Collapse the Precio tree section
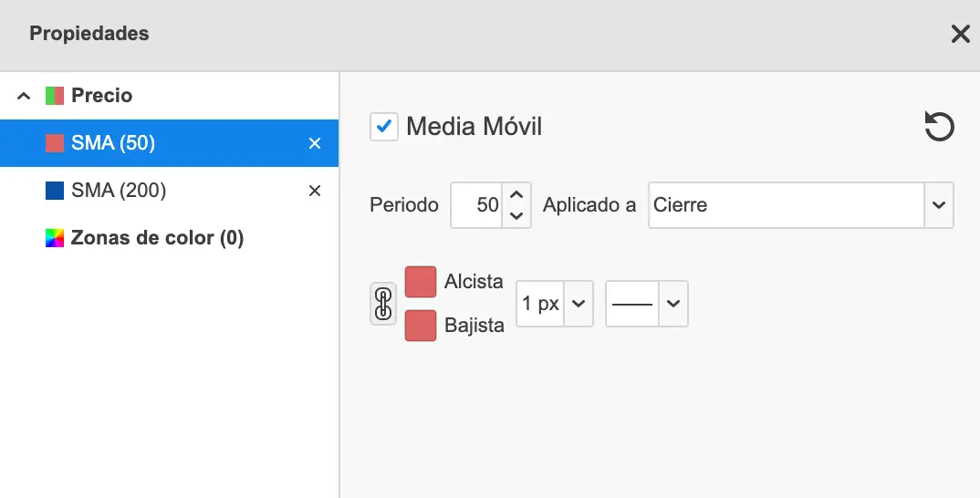Image resolution: width=980 pixels, height=498 pixels. pyautogui.click(x=25, y=96)
